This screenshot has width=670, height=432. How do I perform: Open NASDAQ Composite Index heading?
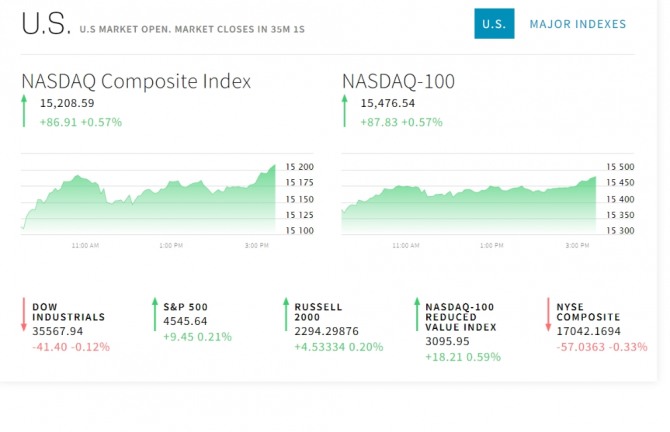tap(136, 81)
